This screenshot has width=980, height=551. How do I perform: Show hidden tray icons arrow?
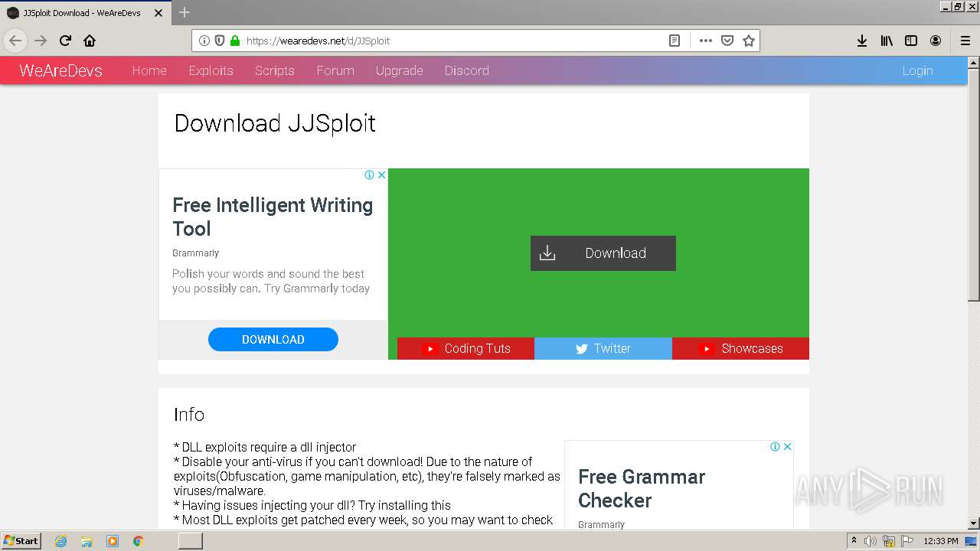pos(854,541)
